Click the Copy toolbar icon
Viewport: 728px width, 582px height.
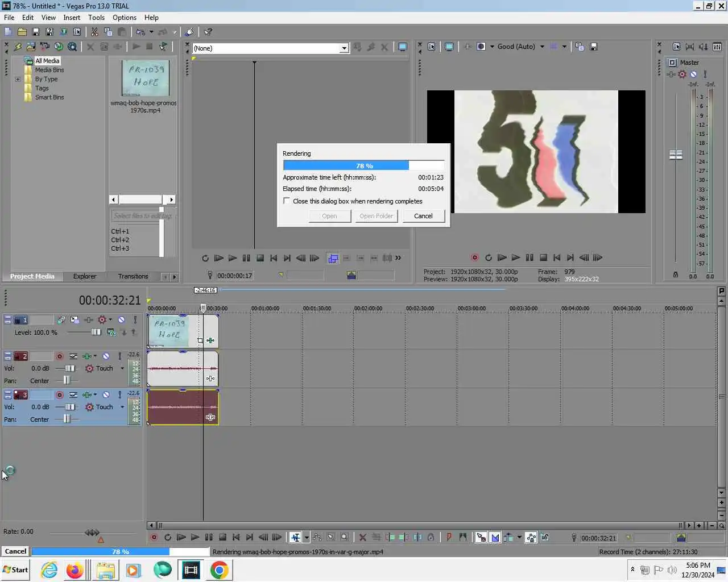pos(108,32)
